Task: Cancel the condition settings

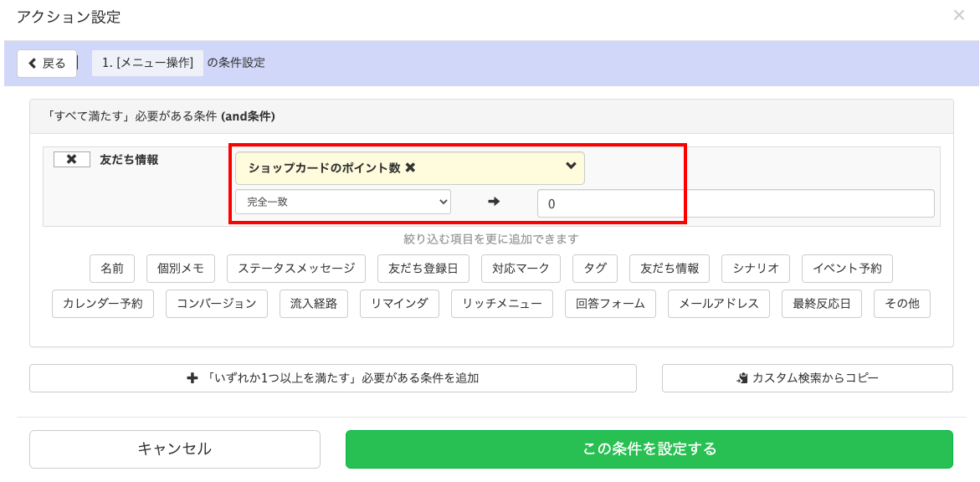Action: click(174, 449)
